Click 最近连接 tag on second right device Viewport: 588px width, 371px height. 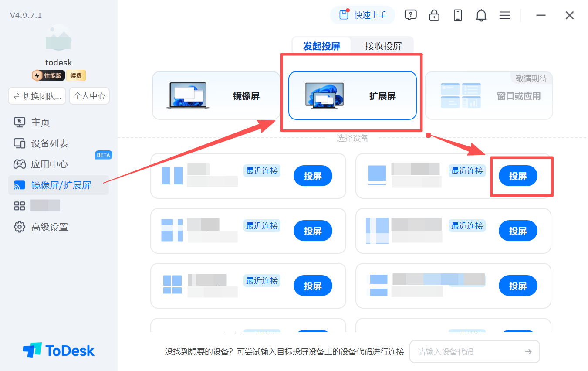tap(467, 226)
